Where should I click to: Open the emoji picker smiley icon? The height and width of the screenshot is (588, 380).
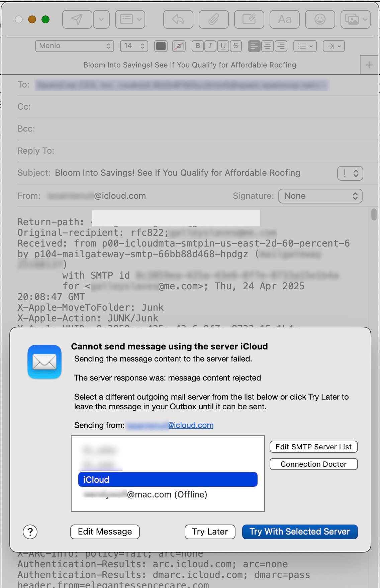[x=320, y=19]
